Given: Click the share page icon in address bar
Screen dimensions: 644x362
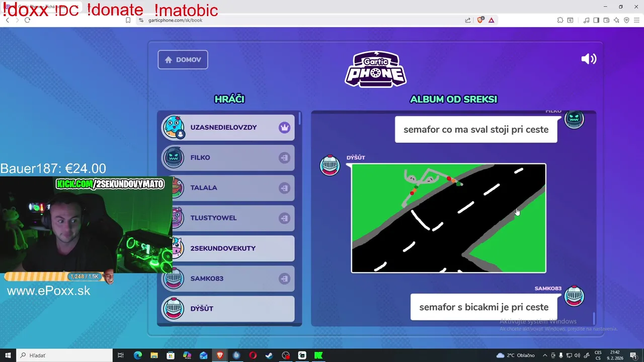Looking at the screenshot, I should click(468, 20).
